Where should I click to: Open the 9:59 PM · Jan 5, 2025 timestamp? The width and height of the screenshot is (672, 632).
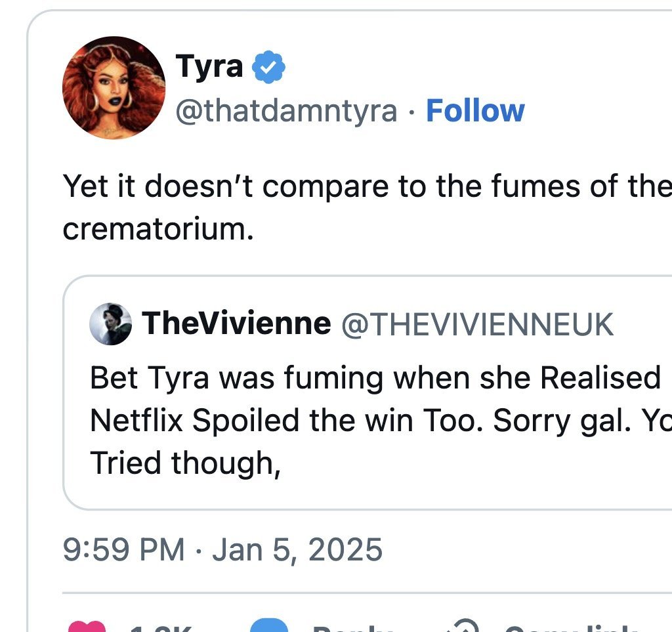tap(222, 548)
